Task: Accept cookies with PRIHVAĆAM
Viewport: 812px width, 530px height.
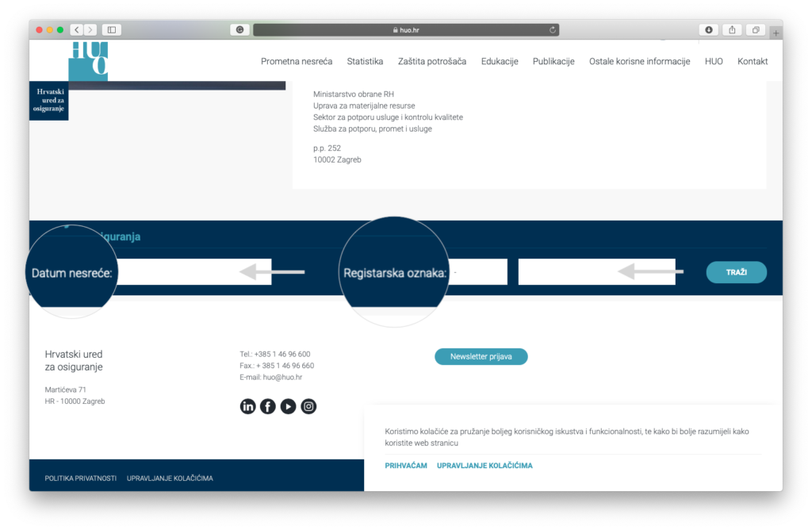Action: pos(406,466)
